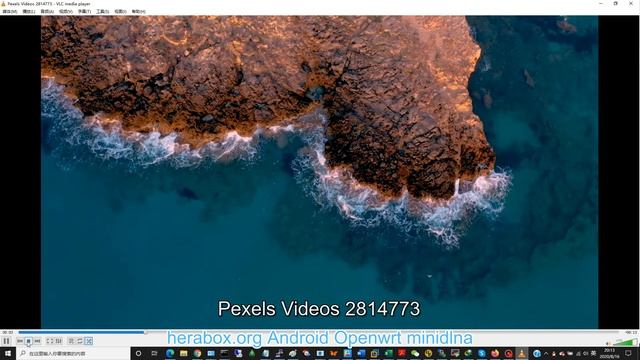The height and width of the screenshot is (360, 640).
Task: Launch Firefox from the taskbar
Action: pyautogui.click(x=495, y=353)
